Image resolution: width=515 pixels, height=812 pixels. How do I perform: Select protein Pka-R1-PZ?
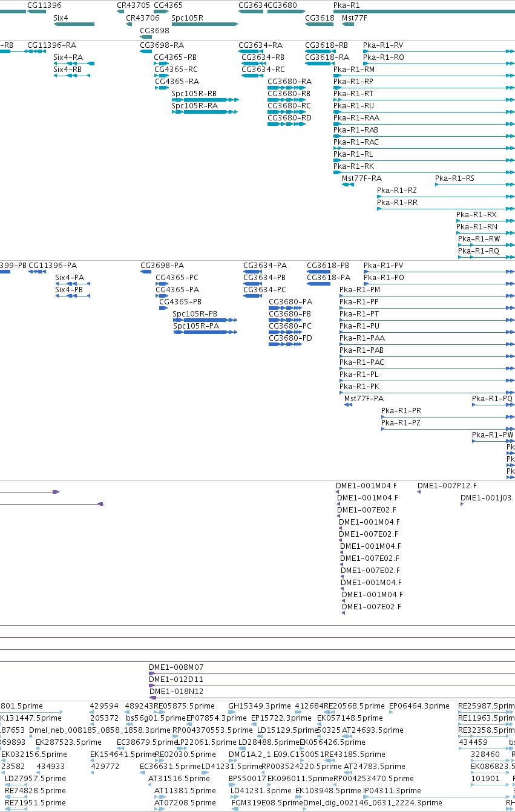(401, 423)
